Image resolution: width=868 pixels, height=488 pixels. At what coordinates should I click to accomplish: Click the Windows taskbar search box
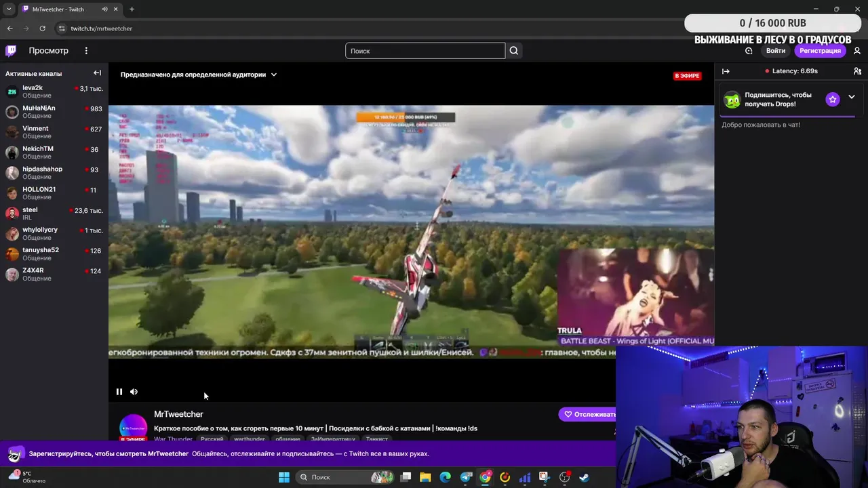point(346,477)
